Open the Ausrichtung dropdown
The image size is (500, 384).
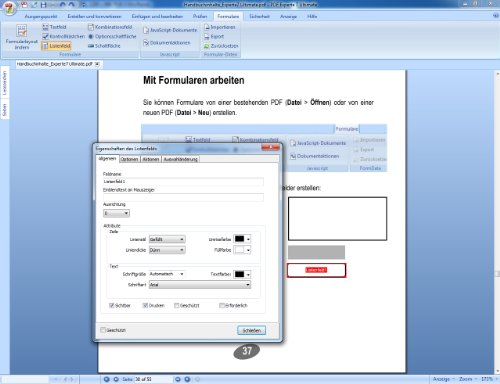coord(116,213)
